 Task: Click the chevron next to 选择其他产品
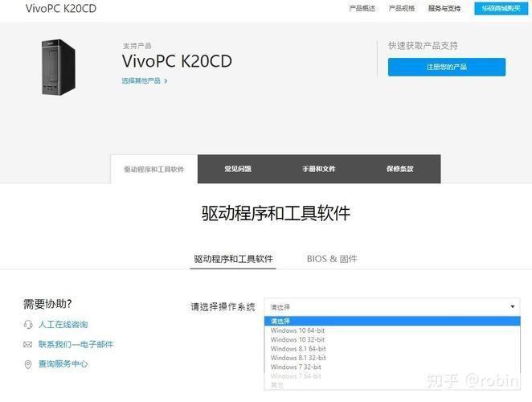pyautogui.click(x=166, y=81)
